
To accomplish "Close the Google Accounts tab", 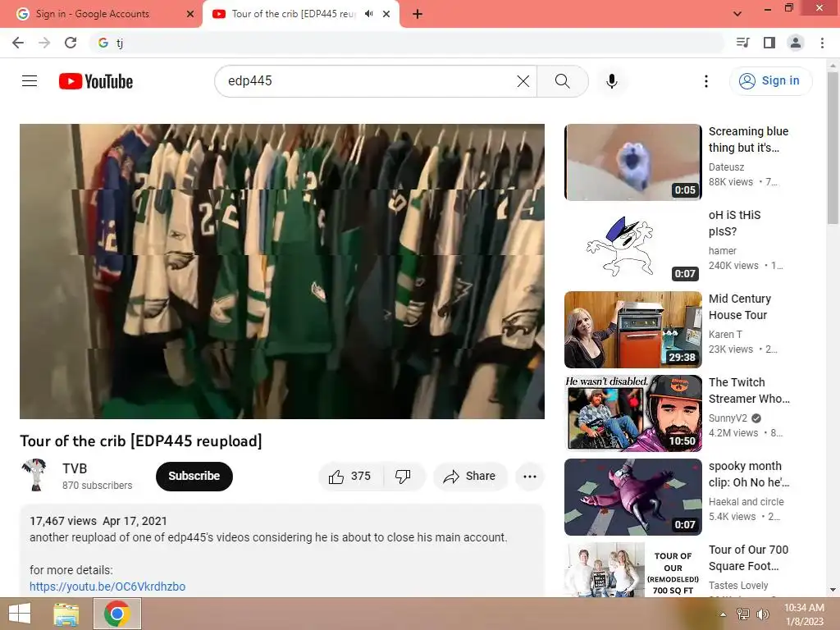I will (190, 14).
